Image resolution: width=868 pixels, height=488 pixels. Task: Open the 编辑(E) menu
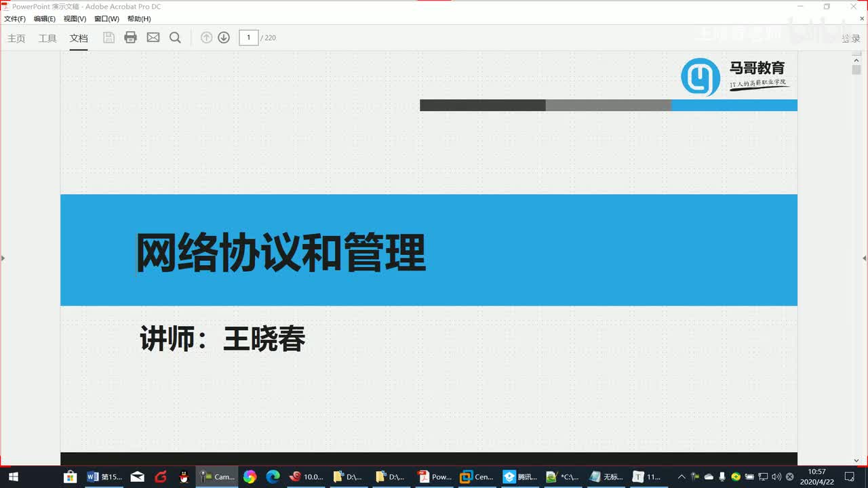45,19
